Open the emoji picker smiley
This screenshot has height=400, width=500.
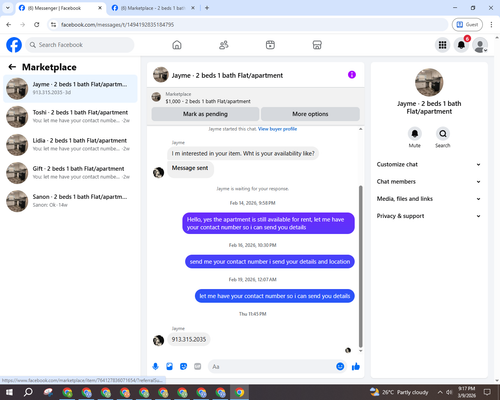tap(340, 367)
